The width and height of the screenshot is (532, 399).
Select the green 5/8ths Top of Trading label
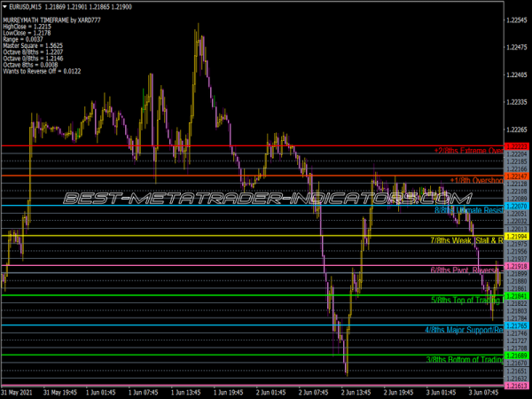click(465, 300)
